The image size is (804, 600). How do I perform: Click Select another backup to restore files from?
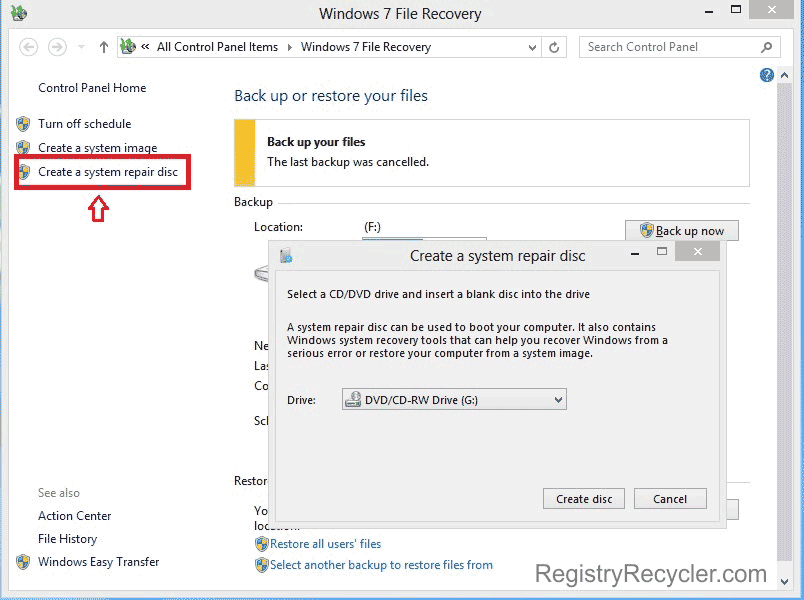tap(381, 565)
